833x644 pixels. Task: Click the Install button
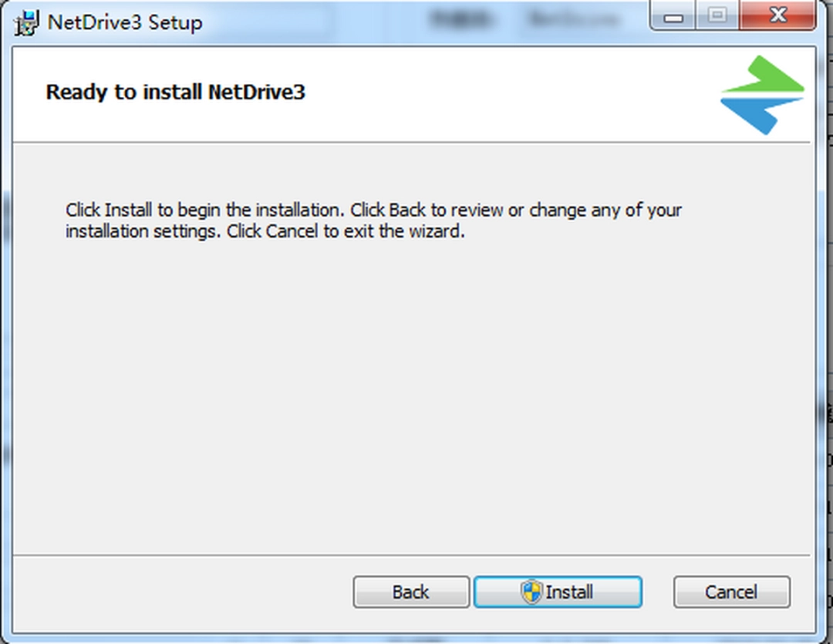[558, 592]
